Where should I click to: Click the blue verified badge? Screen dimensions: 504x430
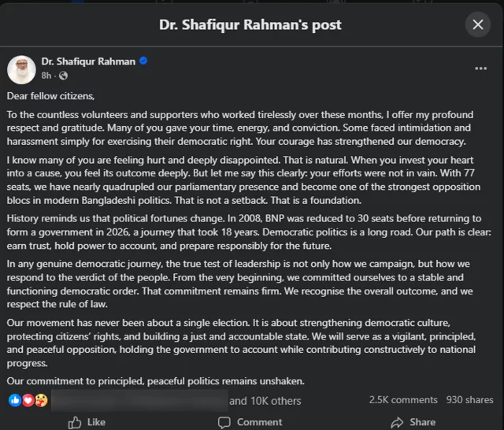[x=143, y=61]
